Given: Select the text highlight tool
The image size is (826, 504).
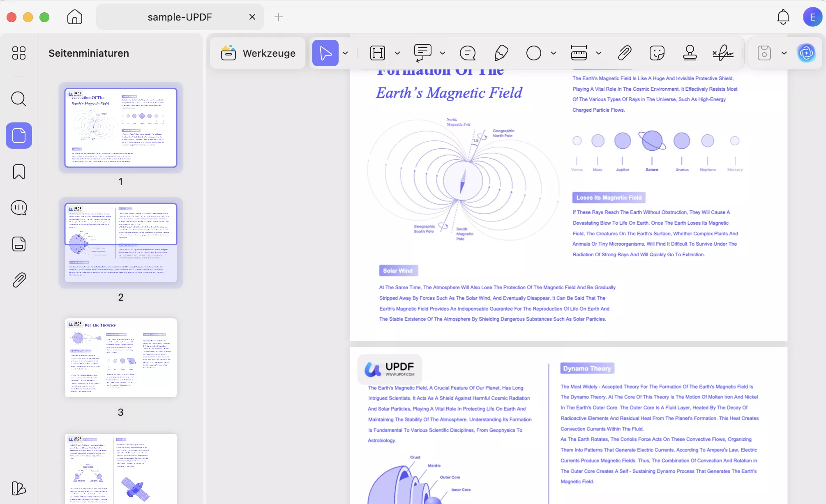Looking at the screenshot, I should point(377,53).
